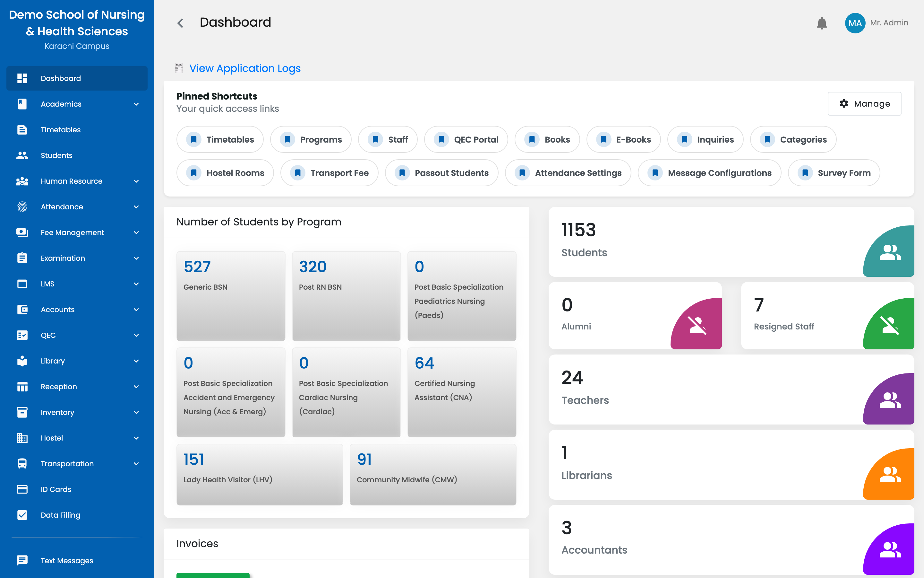Open Students in the sidebar menu
The height and width of the screenshot is (578, 924).
[77, 155]
